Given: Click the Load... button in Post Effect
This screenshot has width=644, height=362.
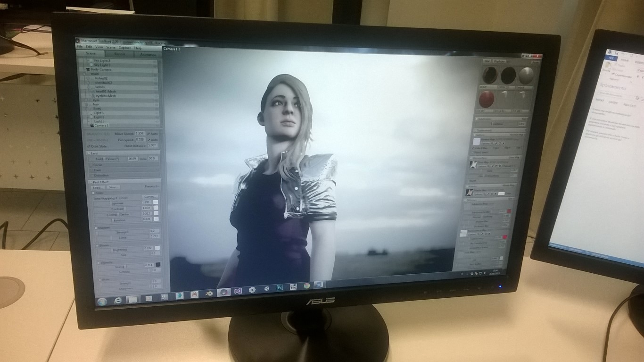Looking at the screenshot, I should (x=98, y=187).
